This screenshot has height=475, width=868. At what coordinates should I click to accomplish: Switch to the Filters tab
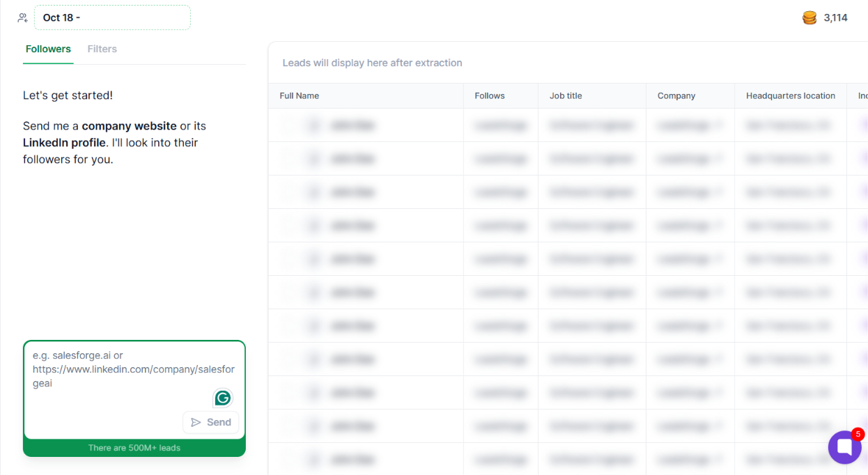pyautogui.click(x=102, y=49)
